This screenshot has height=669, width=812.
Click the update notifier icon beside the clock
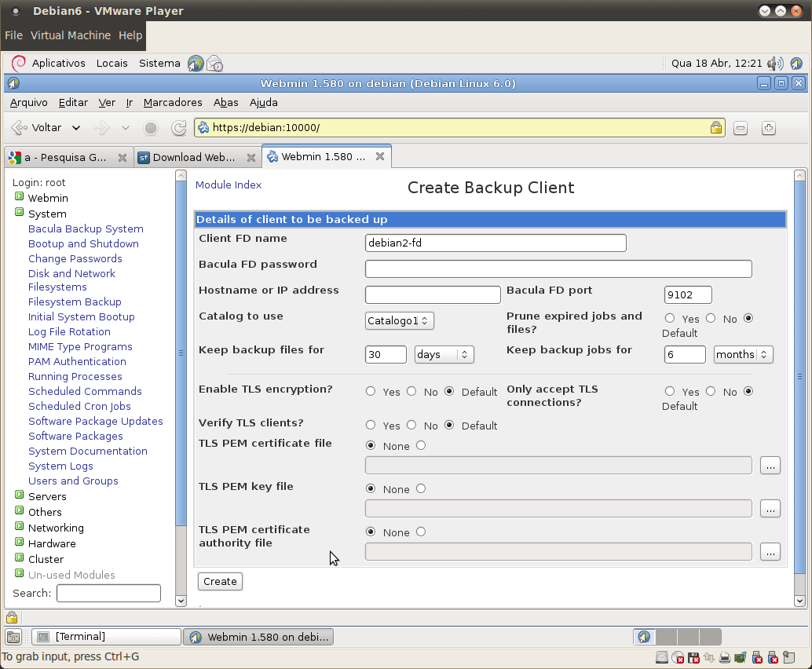click(796, 63)
